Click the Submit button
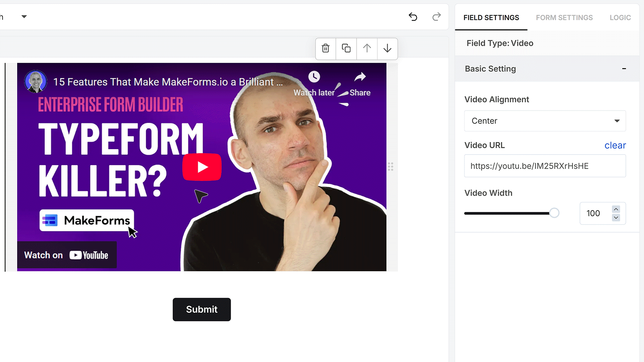The width and height of the screenshot is (644, 362). [202, 309]
